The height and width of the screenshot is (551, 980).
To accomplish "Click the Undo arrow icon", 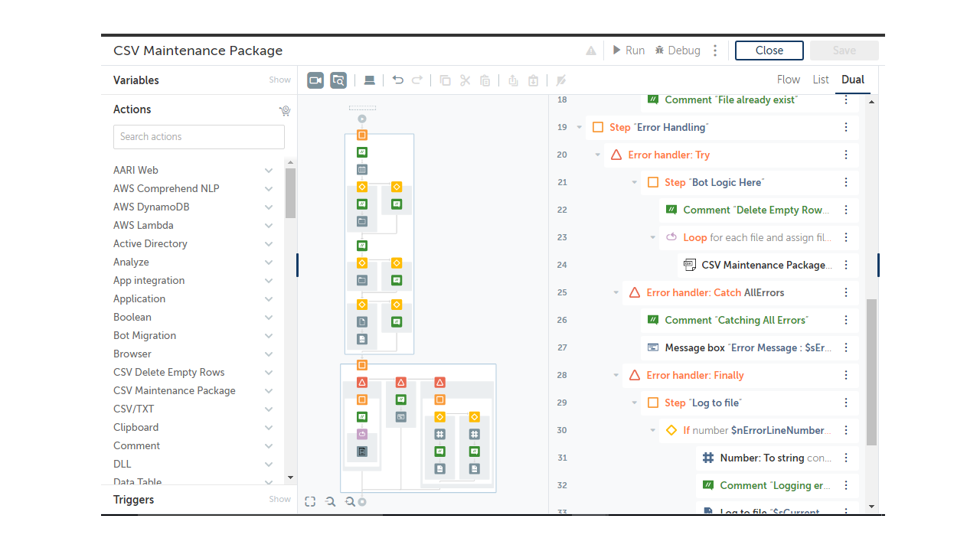I will 397,80.
